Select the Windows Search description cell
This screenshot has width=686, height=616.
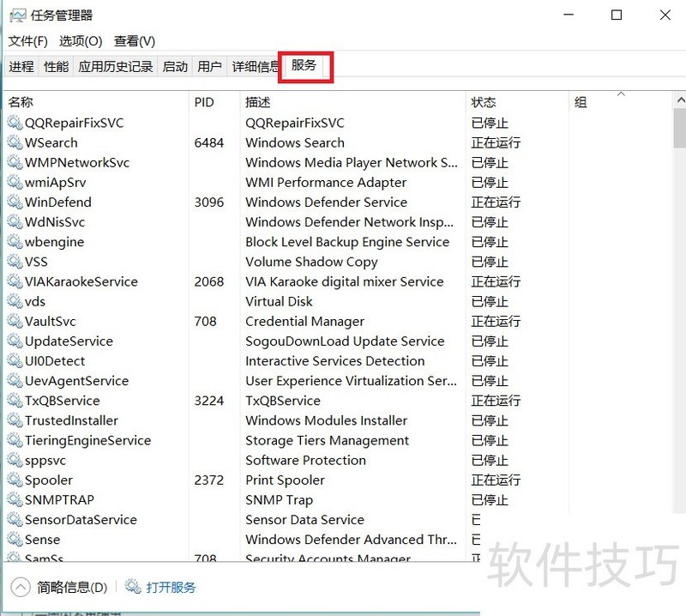pos(295,142)
